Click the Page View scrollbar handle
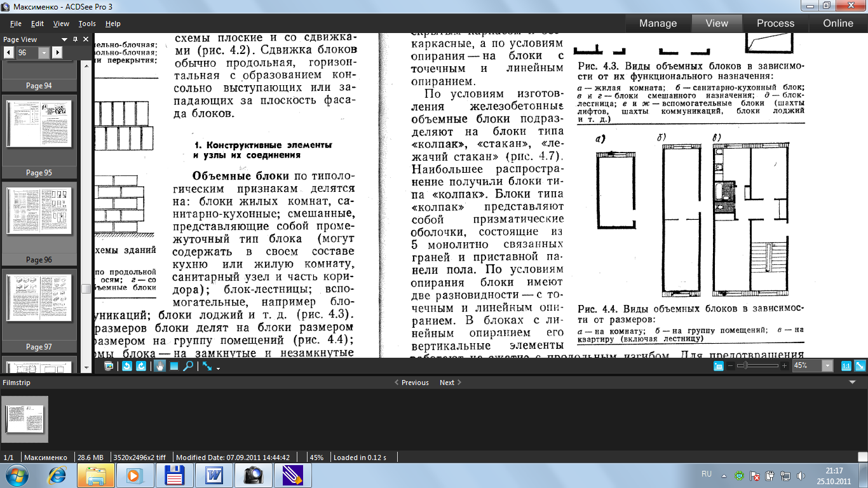Image resolution: width=868 pixels, height=488 pixels. tap(86, 288)
